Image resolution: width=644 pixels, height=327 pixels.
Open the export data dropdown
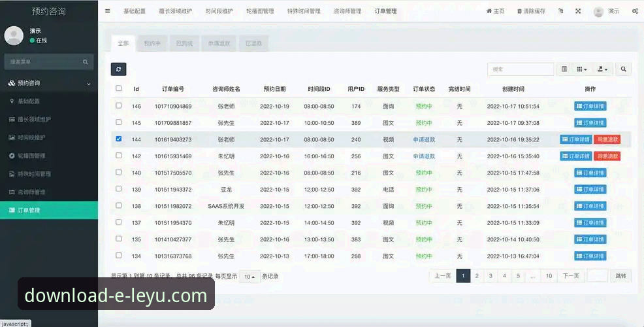point(602,69)
